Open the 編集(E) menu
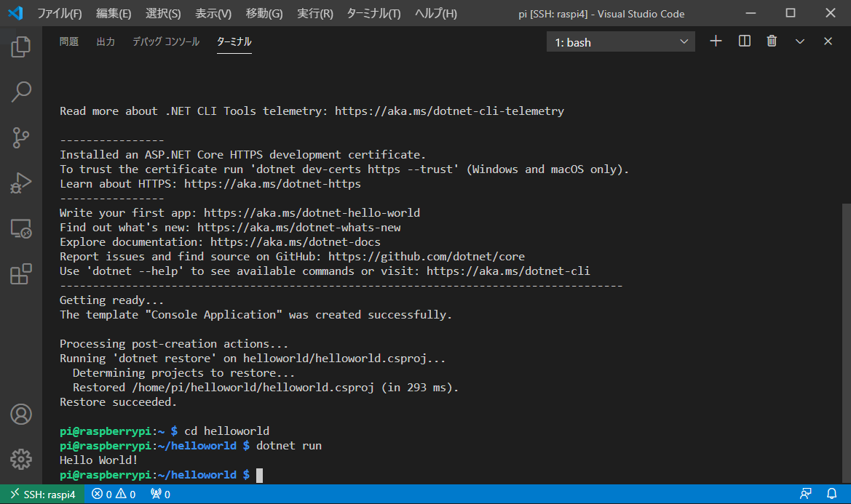Screen dimensions: 851x504 coord(114,14)
